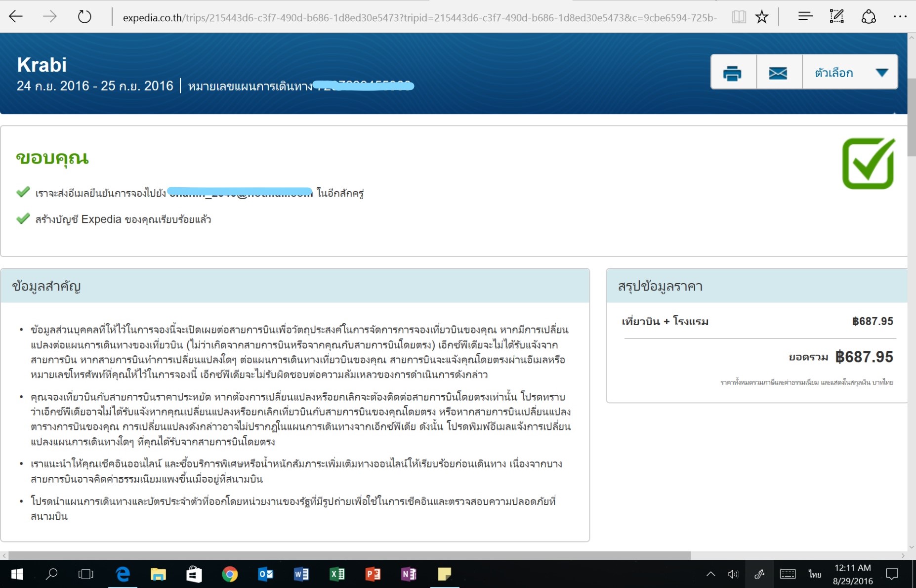
Task: Open taskbar search
Action: tap(51, 574)
